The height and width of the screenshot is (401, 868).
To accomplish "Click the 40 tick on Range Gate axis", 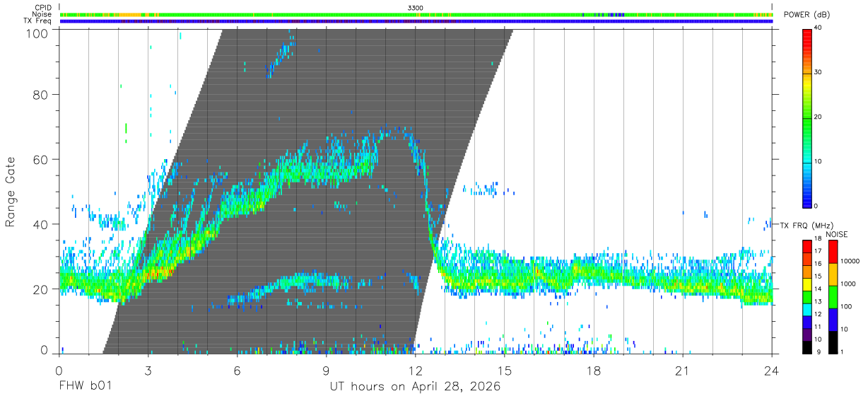I will click(40, 224).
